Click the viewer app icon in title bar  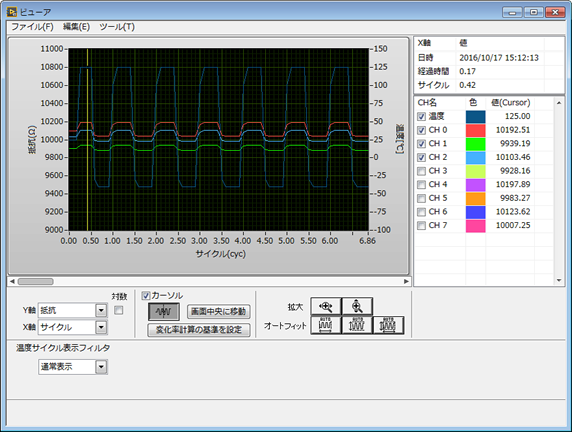pos(12,12)
